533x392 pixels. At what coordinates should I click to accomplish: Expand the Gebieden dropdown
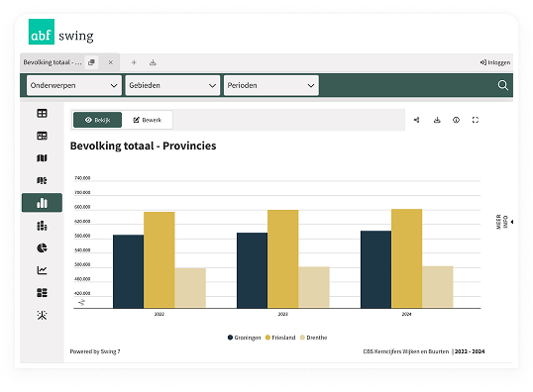172,85
